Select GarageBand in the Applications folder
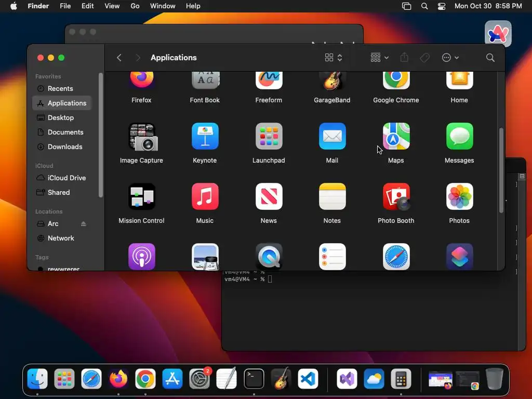532x399 pixels. [x=332, y=80]
